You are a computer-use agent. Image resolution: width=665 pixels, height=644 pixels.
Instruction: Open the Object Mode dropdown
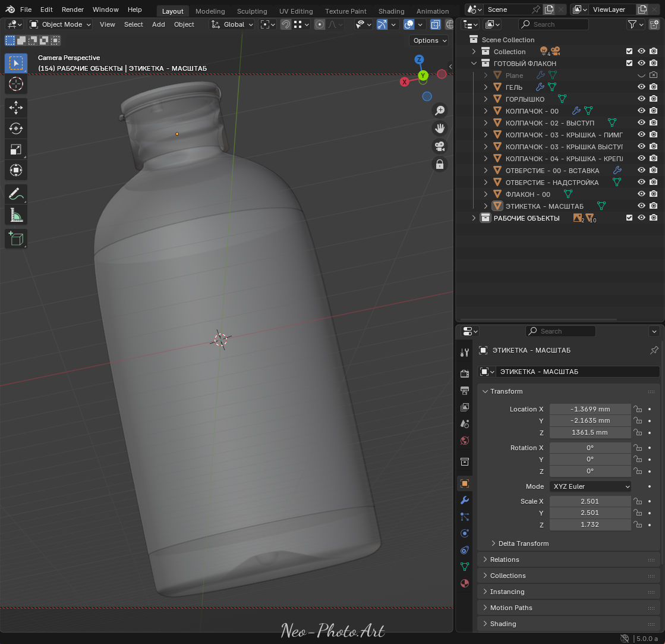tap(60, 24)
